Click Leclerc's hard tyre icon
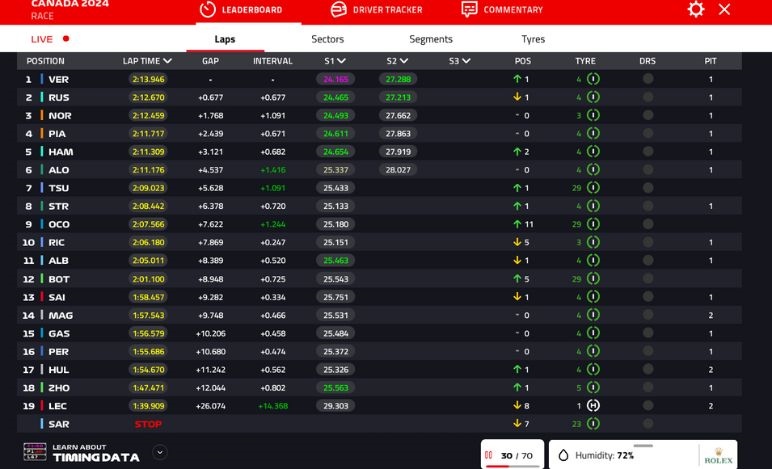The image size is (772, 469). pyautogui.click(x=593, y=406)
